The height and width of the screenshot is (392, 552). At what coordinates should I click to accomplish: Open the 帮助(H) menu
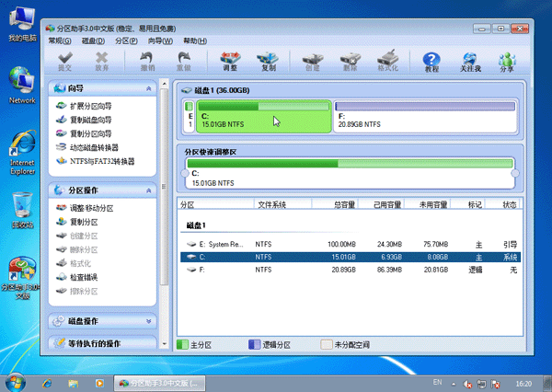pyautogui.click(x=194, y=41)
